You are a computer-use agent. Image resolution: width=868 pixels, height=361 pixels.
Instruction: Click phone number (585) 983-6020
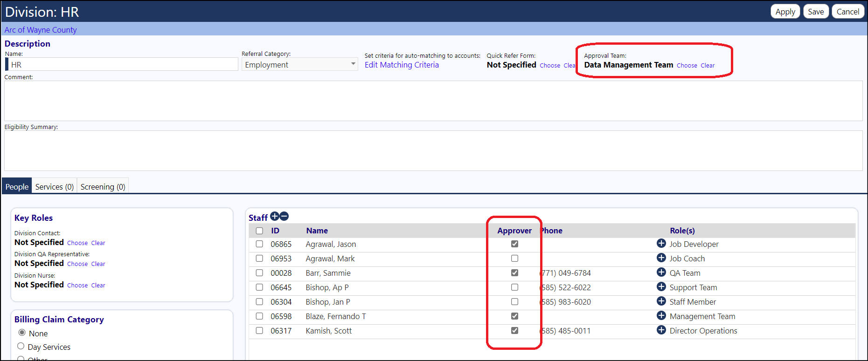[x=565, y=302]
